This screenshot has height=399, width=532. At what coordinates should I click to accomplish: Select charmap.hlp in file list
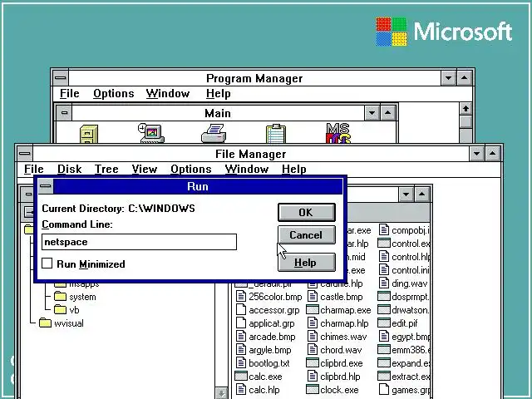point(344,323)
